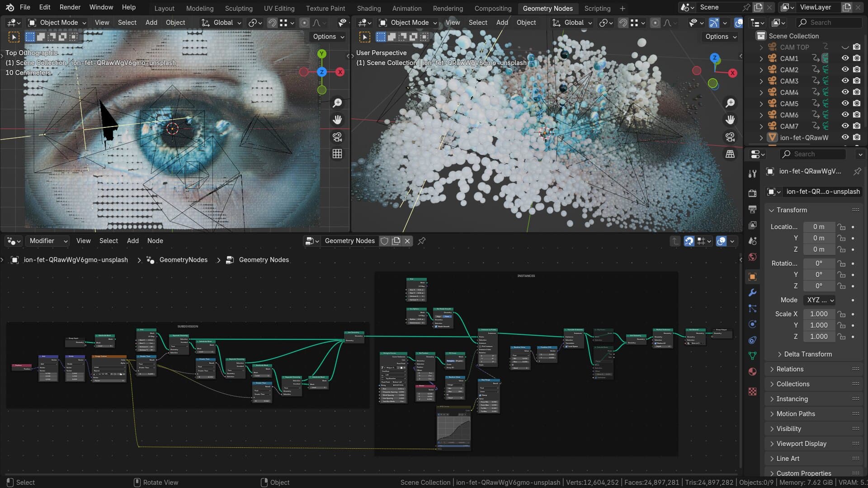The height and width of the screenshot is (488, 868).
Task: Hide ion-fet-QRawW object with eye icon
Action: (845, 137)
